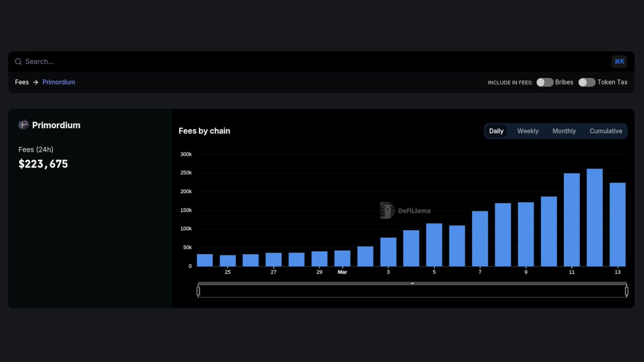Image resolution: width=644 pixels, height=362 pixels.
Task: Switch to the Cumulative tab
Action: coord(606,131)
